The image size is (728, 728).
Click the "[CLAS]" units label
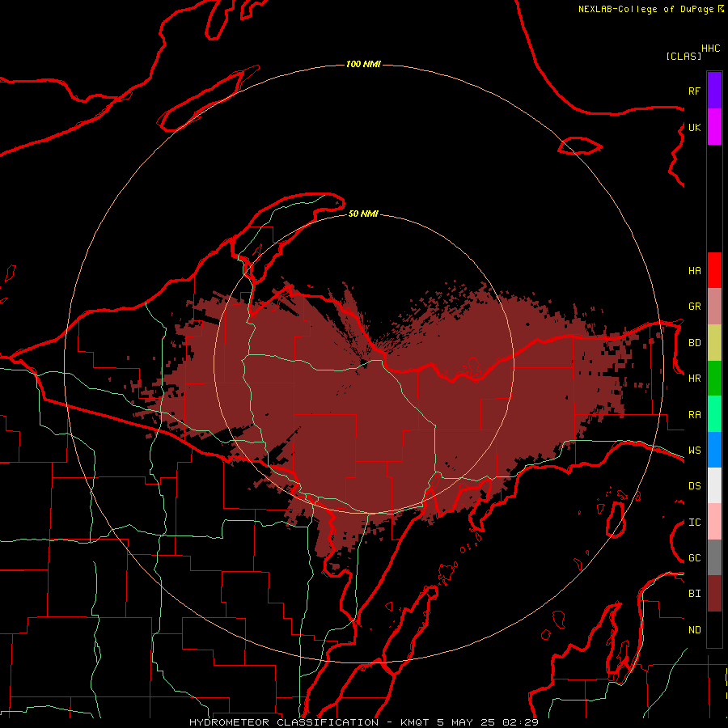coord(684,56)
